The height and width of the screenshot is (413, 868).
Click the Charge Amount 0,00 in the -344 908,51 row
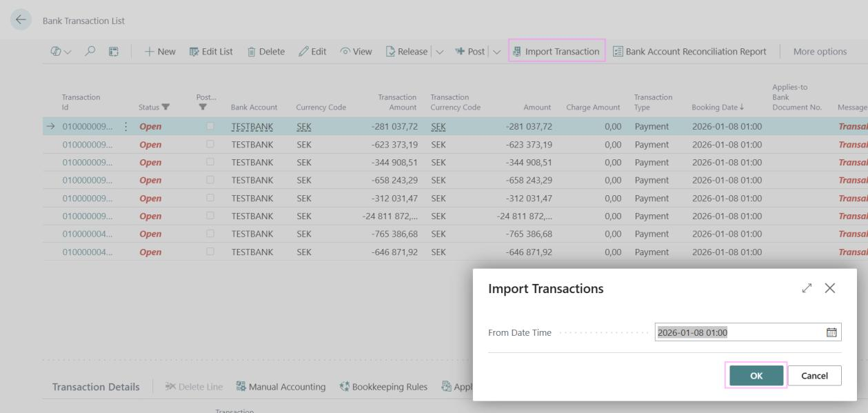pos(612,163)
